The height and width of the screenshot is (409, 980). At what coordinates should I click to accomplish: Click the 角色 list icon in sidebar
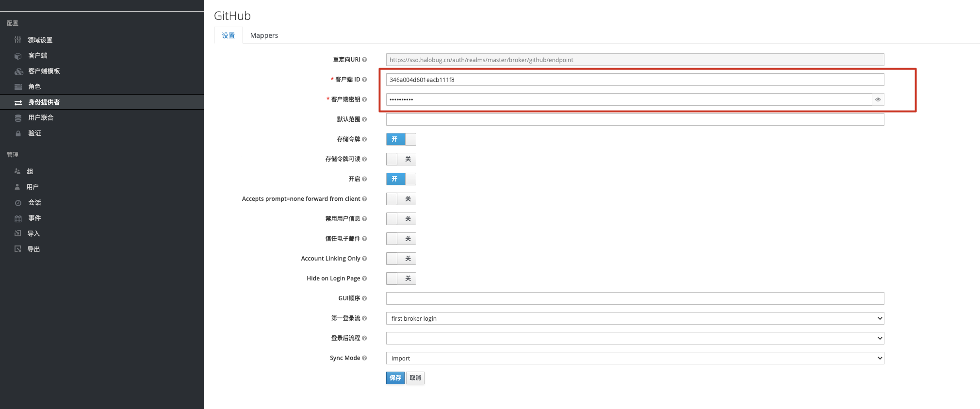18,87
